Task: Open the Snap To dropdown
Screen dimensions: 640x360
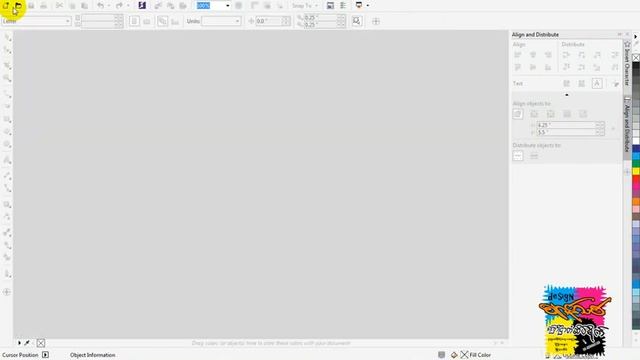Action: (x=316, y=6)
